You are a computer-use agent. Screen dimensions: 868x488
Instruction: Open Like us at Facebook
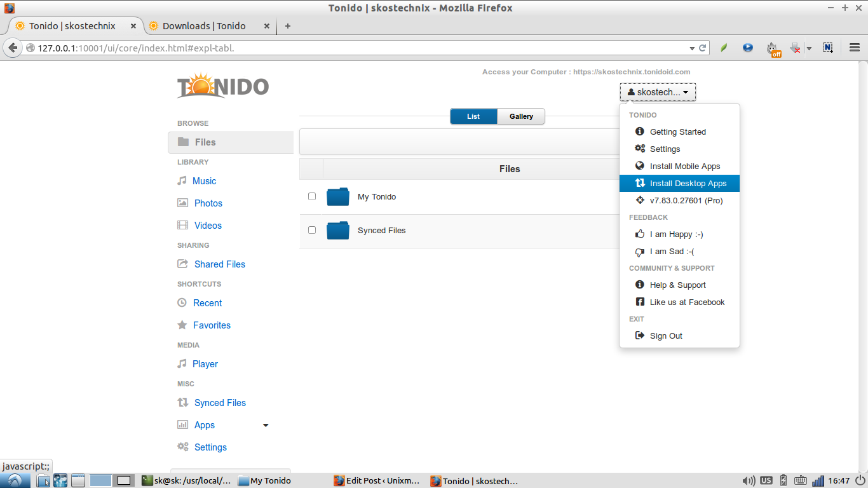(679, 302)
